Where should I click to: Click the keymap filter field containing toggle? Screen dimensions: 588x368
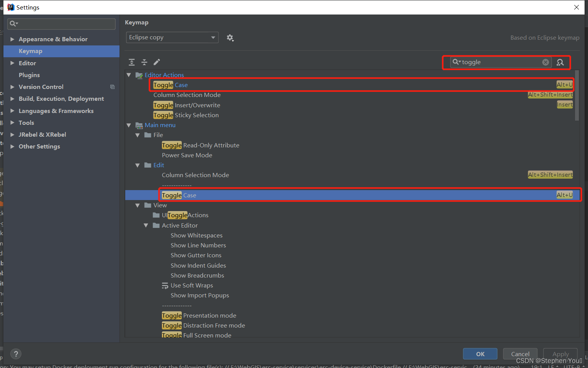pyautogui.click(x=501, y=62)
